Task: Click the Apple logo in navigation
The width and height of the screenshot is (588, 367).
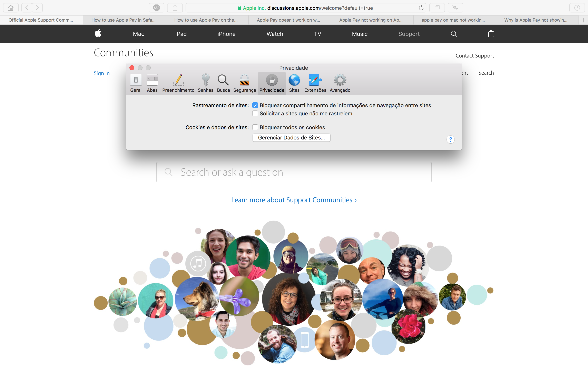Action: click(x=98, y=33)
